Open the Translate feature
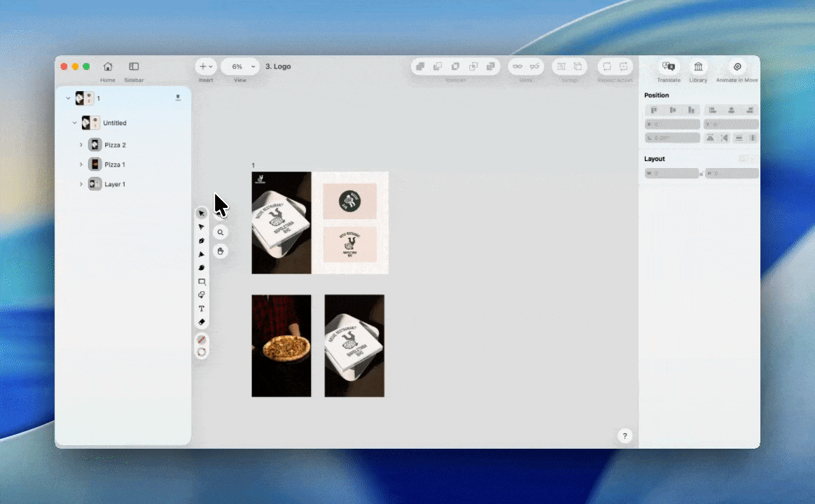This screenshot has height=504, width=815. click(x=669, y=67)
